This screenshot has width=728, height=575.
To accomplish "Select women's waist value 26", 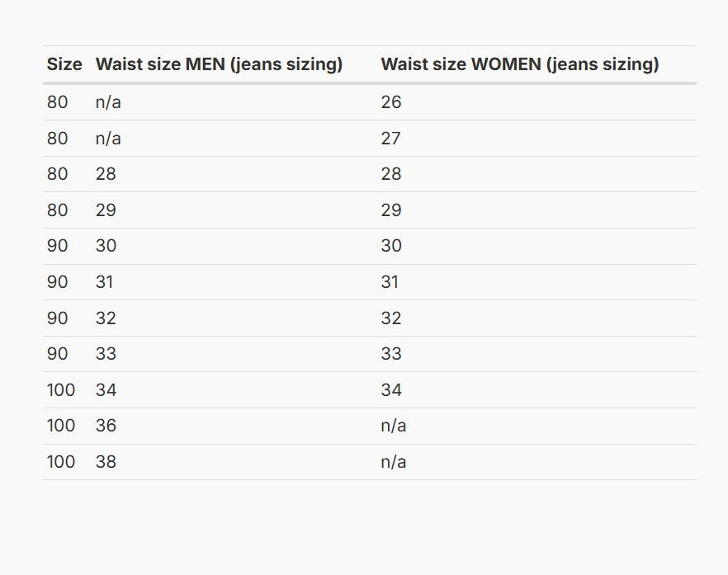I will coord(391,102).
